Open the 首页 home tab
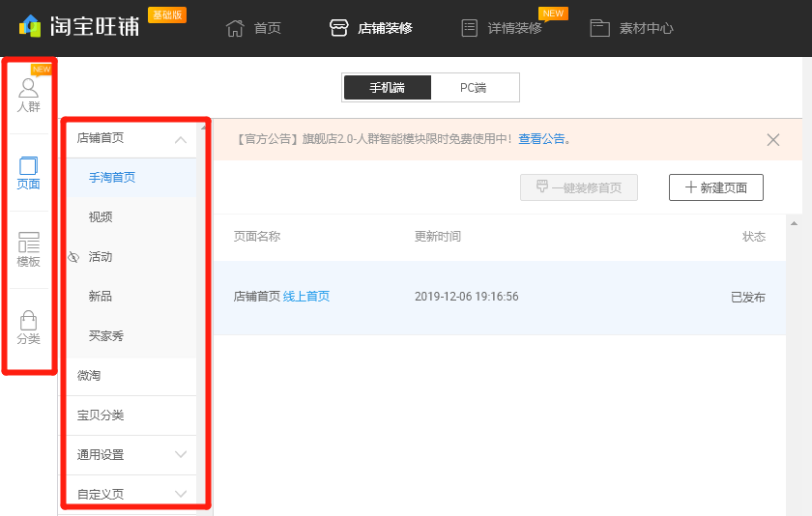 click(x=253, y=28)
